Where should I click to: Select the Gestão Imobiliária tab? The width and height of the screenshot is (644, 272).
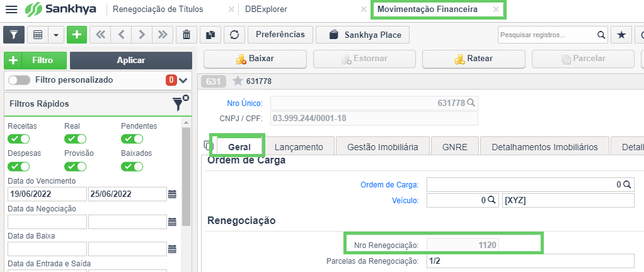click(x=382, y=147)
